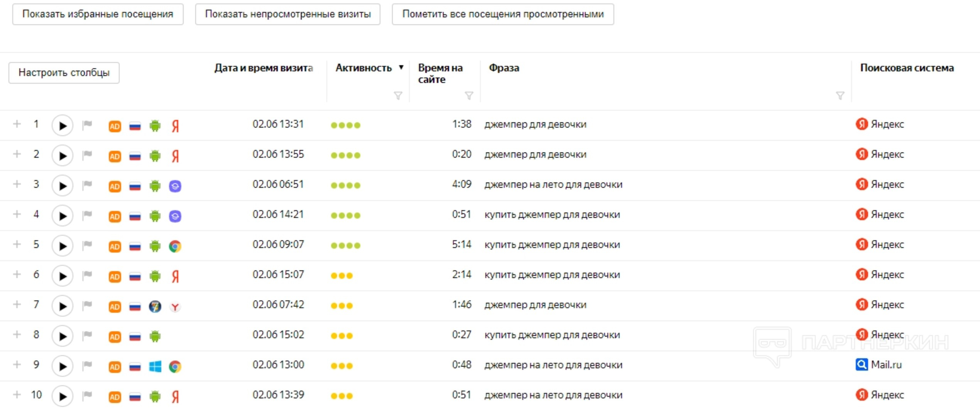Click phrase джемпер на лето in visit 3
Image resolution: width=980 pixels, height=408 pixels.
pos(553,184)
